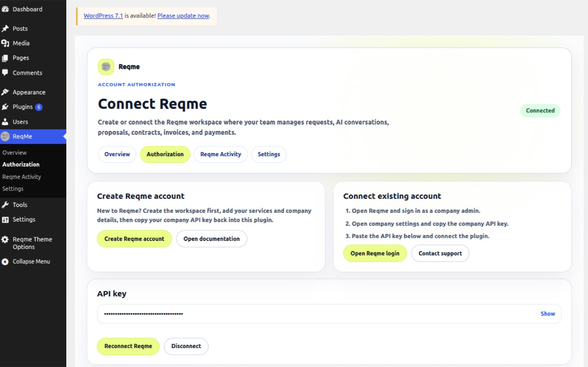
Task: Click the Appearance paintbrush icon
Action: click(5, 92)
